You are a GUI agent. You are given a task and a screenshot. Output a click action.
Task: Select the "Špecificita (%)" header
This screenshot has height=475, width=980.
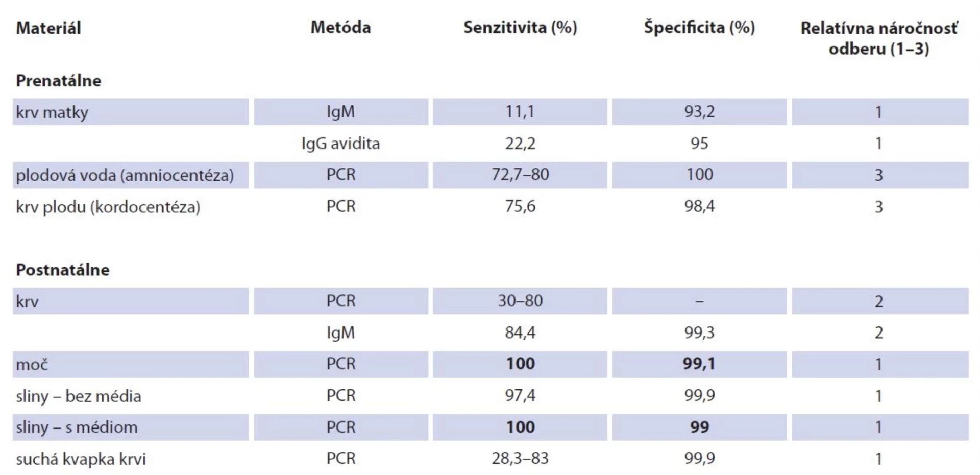pyautogui.click(x=699, y=27)
